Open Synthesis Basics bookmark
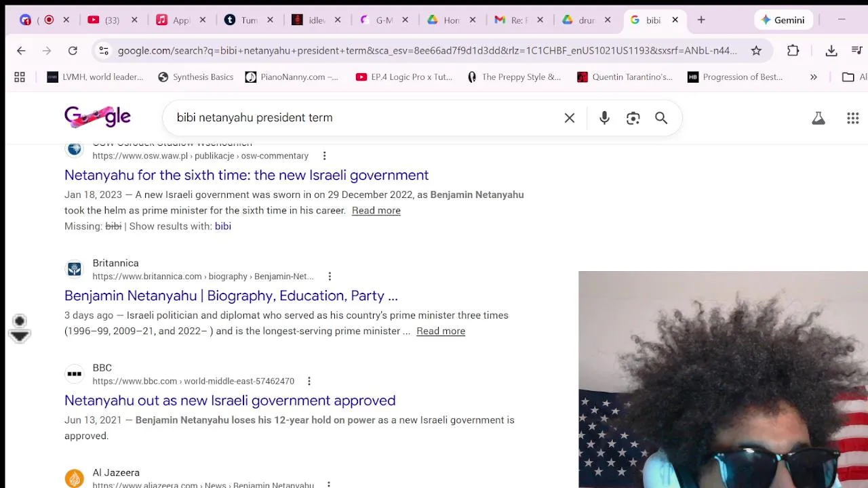 [x=195, y=77]
